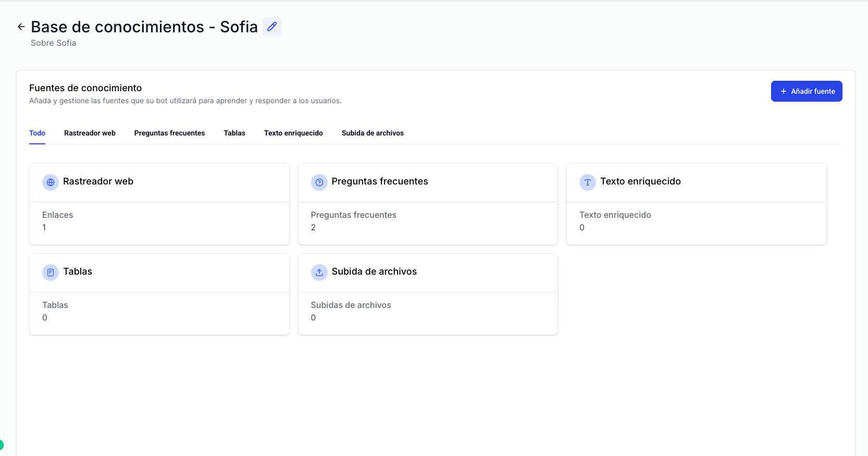The width and height of the screenshot is (868, 456).
Task: Click the back arrow icon
Action: [x=21, y=27]
